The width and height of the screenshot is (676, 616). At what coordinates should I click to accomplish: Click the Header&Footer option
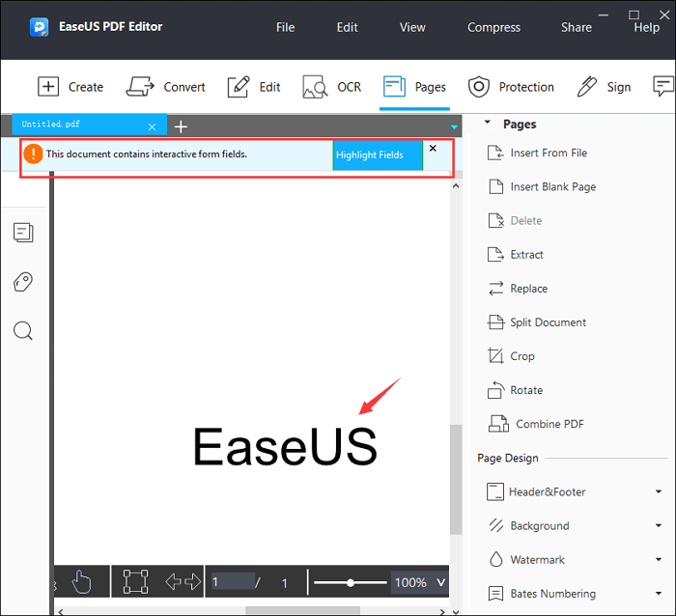click(536, 491)
